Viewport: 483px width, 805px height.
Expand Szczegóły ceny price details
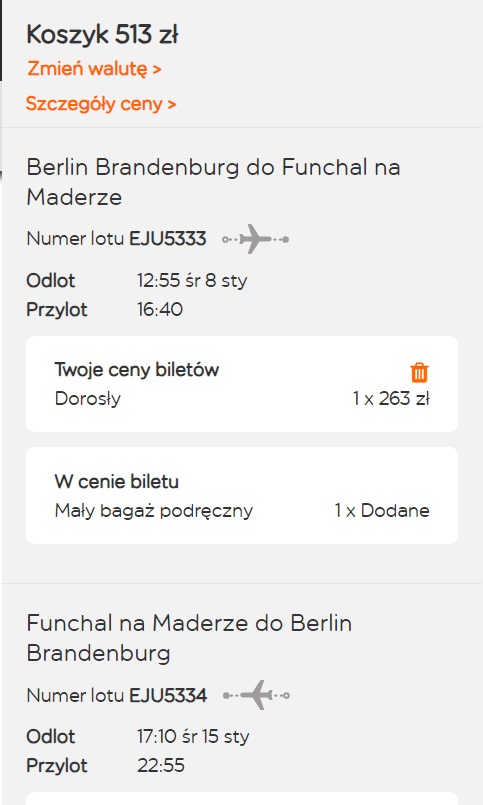coord(101,104)
